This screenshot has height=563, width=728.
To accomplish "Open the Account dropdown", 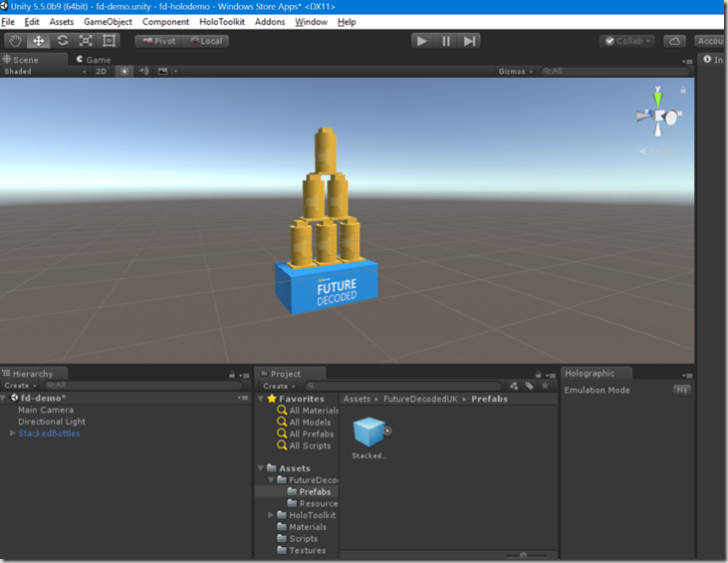I will [x=709, y=41].
